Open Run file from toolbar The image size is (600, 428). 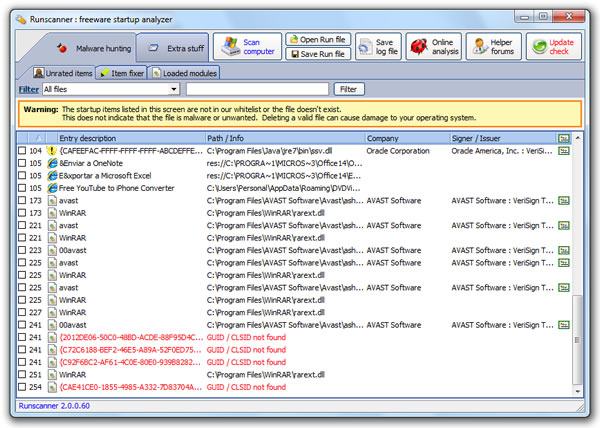click(x=318, y=39)
